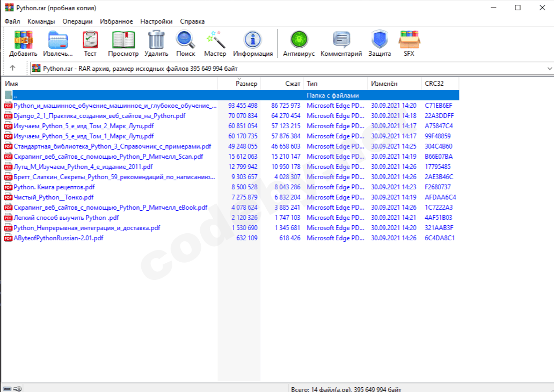Sort list by CRC32 column header
554x392 pixels.
click(x=434, y=84)
